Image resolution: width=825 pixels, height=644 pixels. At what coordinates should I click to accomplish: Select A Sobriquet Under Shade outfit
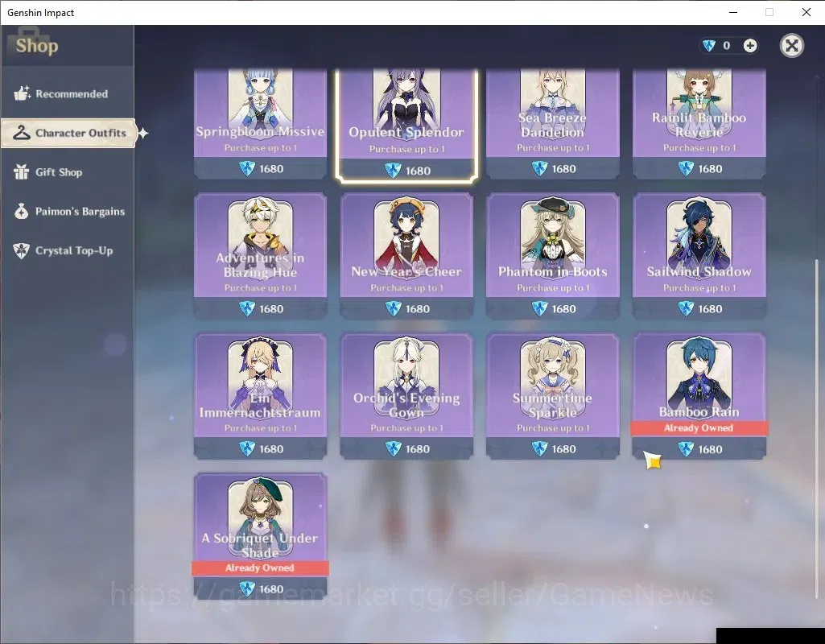(x=261, y=535)
